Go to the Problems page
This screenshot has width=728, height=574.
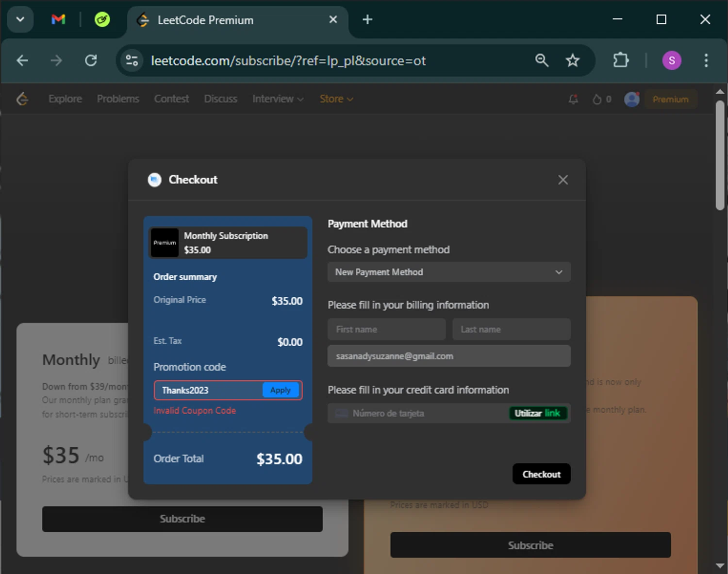pos(118,99)
